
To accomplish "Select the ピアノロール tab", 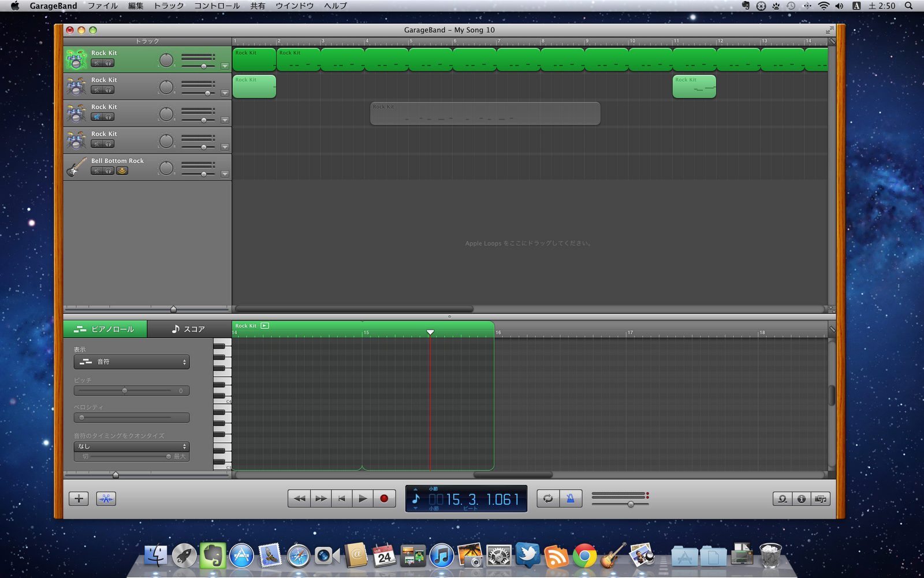I will (x=105, y=329).
